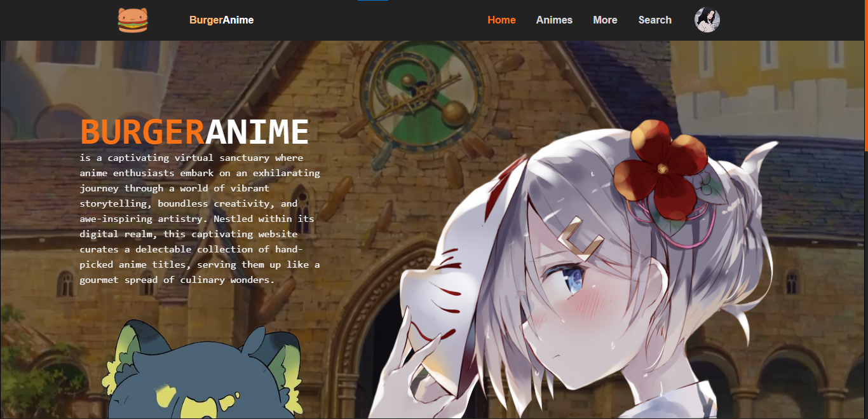
Task: View account options by clicking the avatar picture
Action: click(707, 20)
